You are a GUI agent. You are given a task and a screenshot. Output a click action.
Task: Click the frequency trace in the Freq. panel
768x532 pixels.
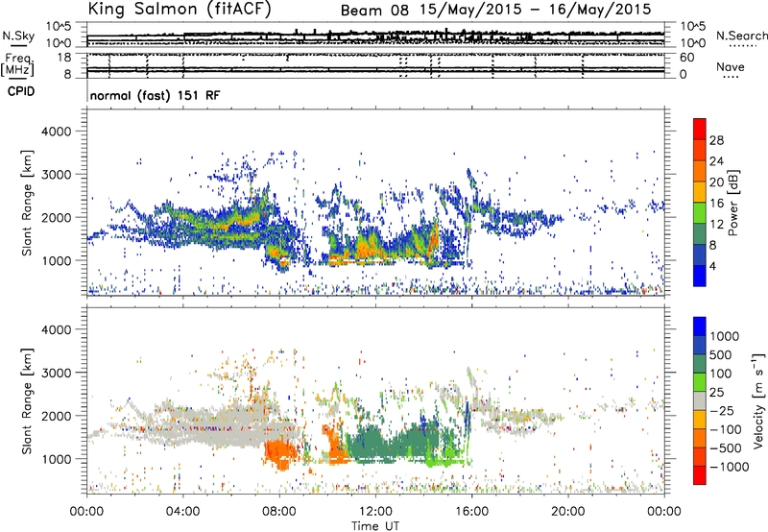(375, 70)
